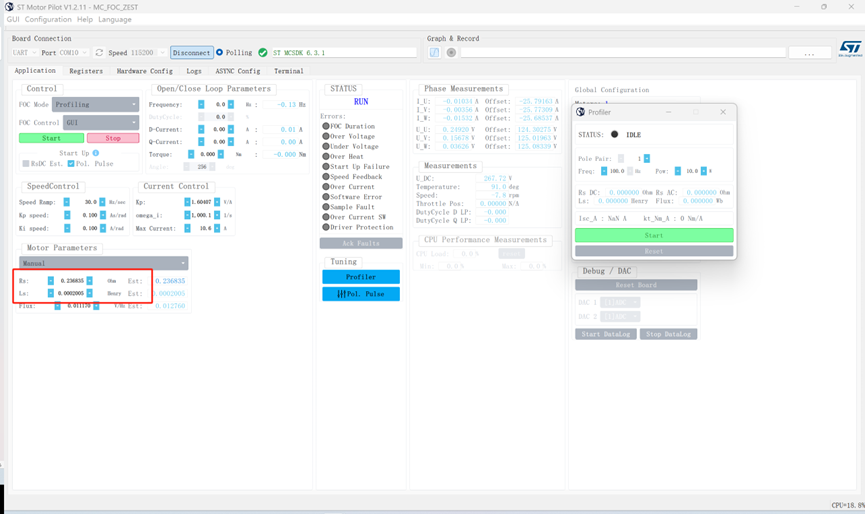Open the Help menu
This screenshot has width=865, height=514.
tap(85, 19)
